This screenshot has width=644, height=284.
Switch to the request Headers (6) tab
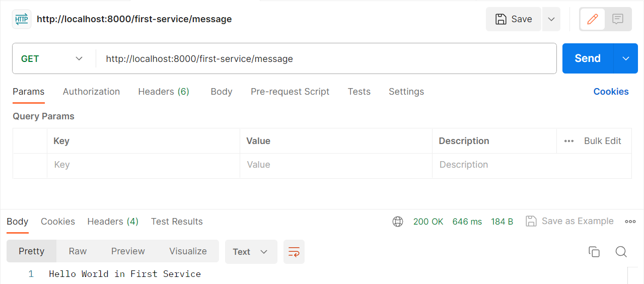click(164, 92)
